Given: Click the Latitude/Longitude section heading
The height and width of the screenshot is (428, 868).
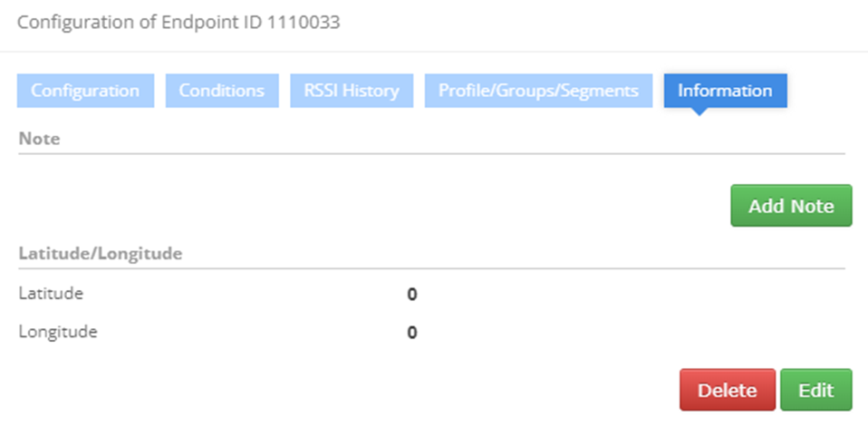Looking at the screenshot, I should coord(100,253).
